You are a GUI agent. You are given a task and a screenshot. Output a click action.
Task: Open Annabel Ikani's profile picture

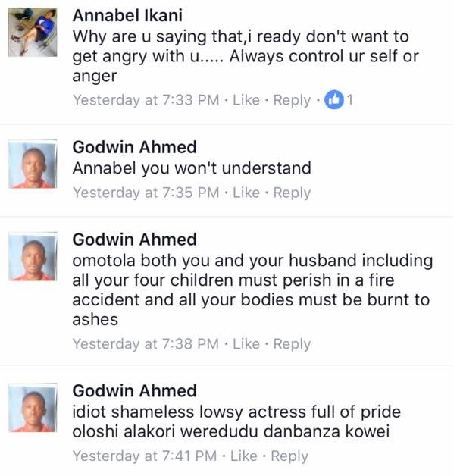[33, 32]
